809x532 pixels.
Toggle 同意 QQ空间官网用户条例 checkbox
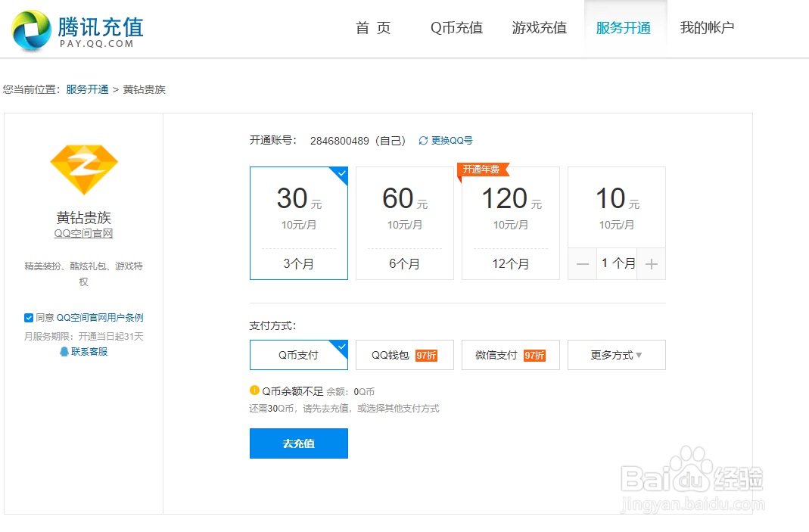29,318
